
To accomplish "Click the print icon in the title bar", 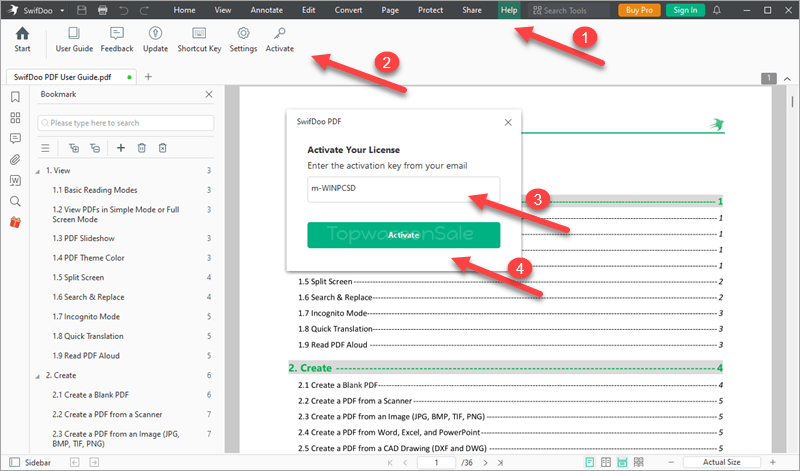I will [x=103, y=10].
